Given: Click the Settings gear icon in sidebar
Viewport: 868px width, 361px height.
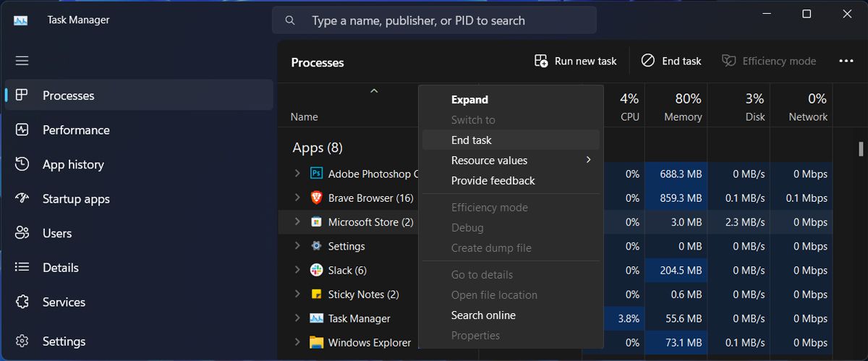Looking at the screenshot, I should coord(22,341).
